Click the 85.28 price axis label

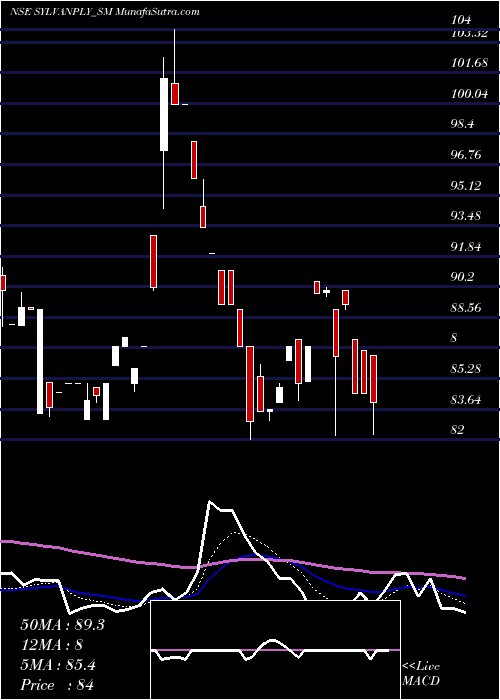pyautogui.click(x=467, y=369)
